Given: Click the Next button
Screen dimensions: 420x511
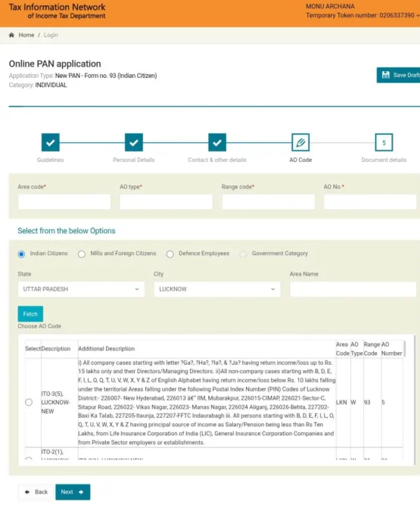Looking at the screenshot, I should pos(73,492).
